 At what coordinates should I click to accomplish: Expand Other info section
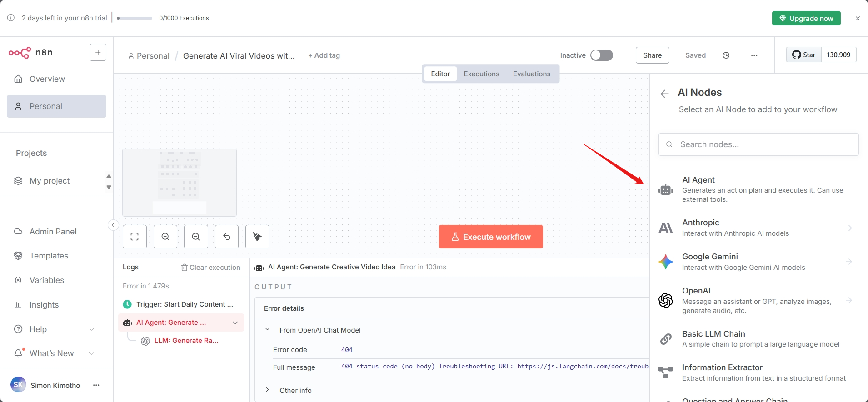[268, 390]
